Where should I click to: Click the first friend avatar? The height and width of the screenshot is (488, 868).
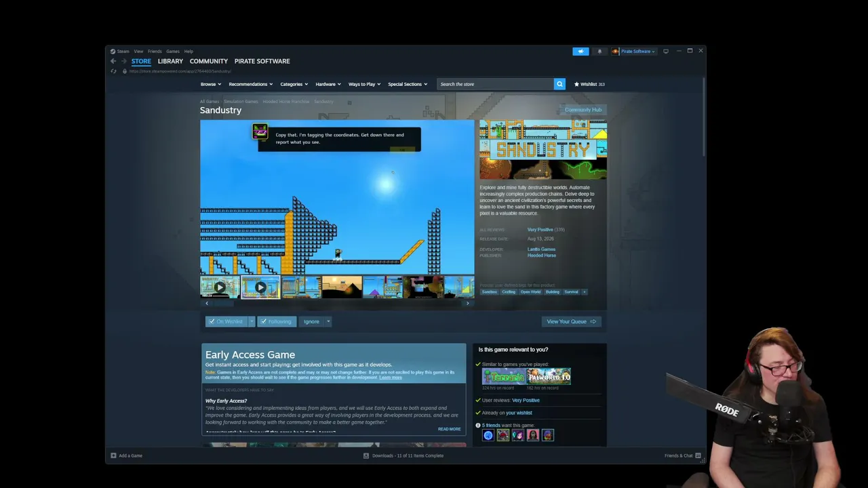(x=488, y=435)
